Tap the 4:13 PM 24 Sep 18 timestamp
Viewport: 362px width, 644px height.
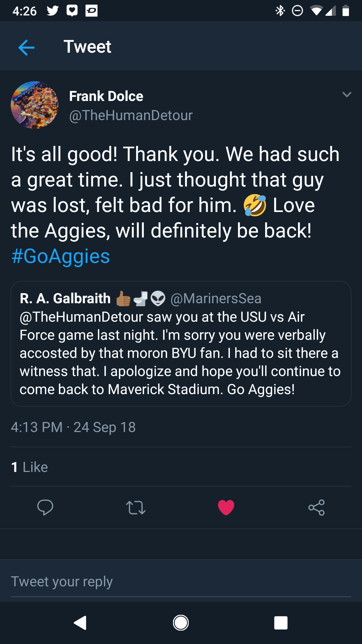pos(73,427)
